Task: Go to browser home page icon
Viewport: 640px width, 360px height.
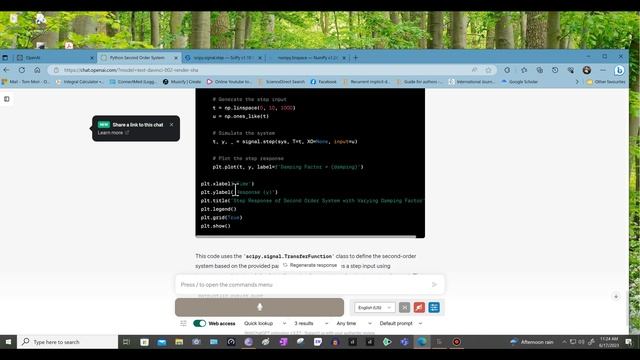Action: pos(37,70)
